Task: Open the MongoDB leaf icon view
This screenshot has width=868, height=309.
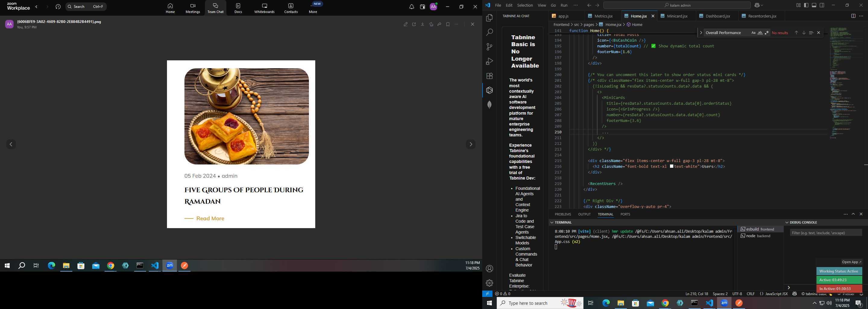Action: [x=489, y=105]
